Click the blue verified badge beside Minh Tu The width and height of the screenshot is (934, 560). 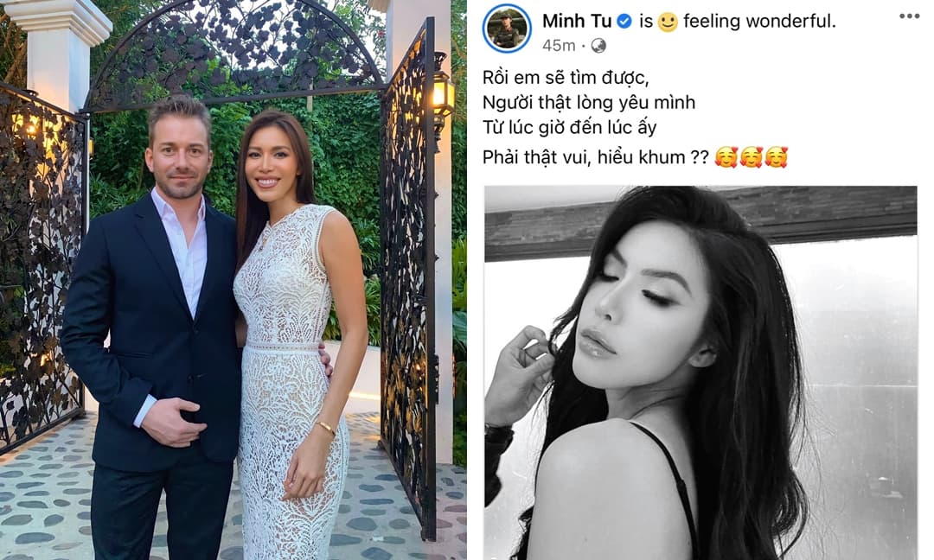(624, 22)
